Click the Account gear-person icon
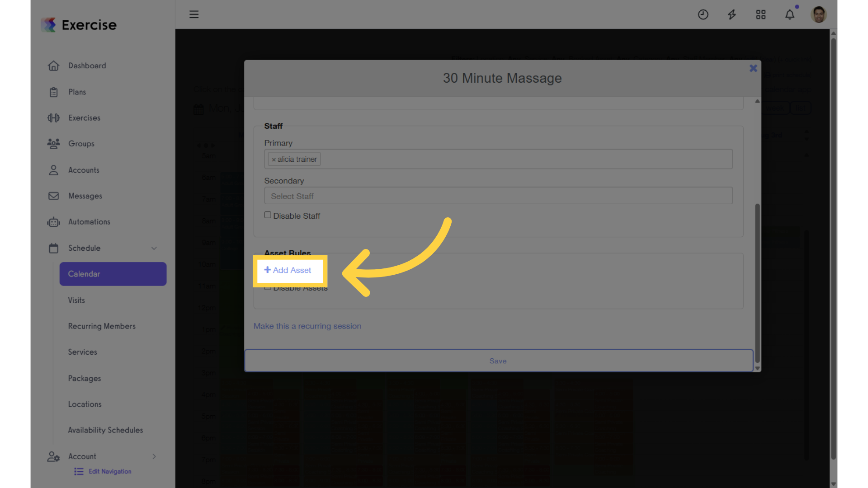Image resolution: width=868 pixels, height=488 pixels. point(53,456)
